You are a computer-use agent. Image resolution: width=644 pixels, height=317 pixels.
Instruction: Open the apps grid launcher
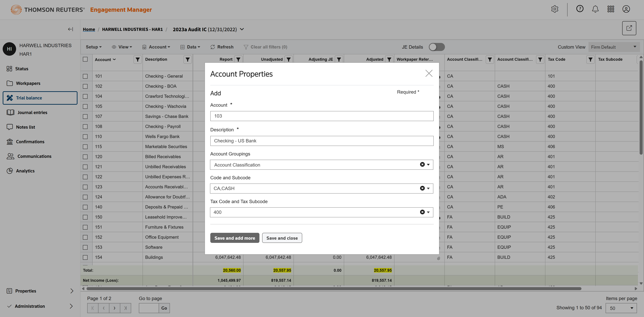click(x=611, y=9)
